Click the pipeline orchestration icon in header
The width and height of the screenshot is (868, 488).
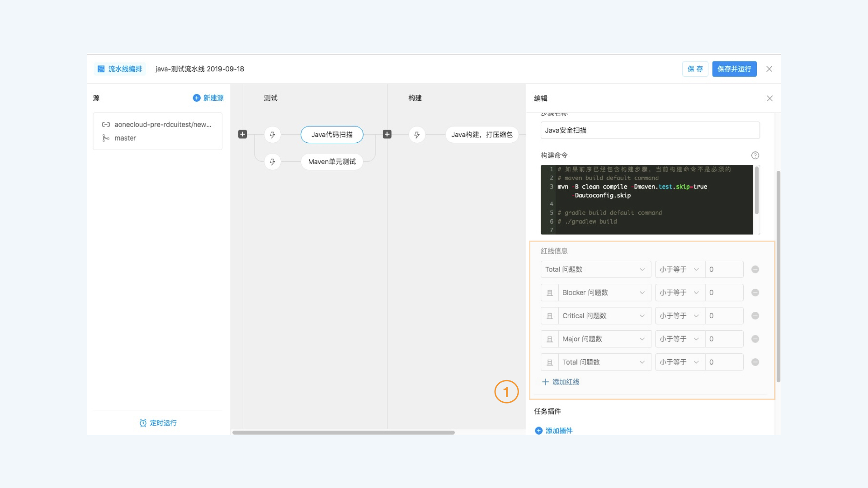pyautogui.click(x=101, y=69)
